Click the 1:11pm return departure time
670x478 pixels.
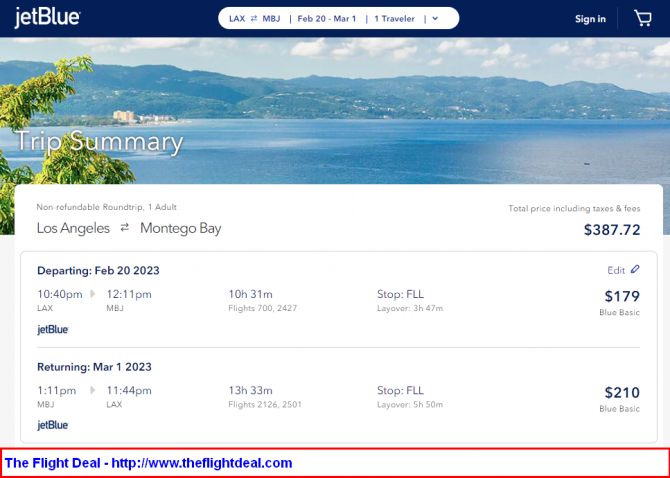[57, 390]
